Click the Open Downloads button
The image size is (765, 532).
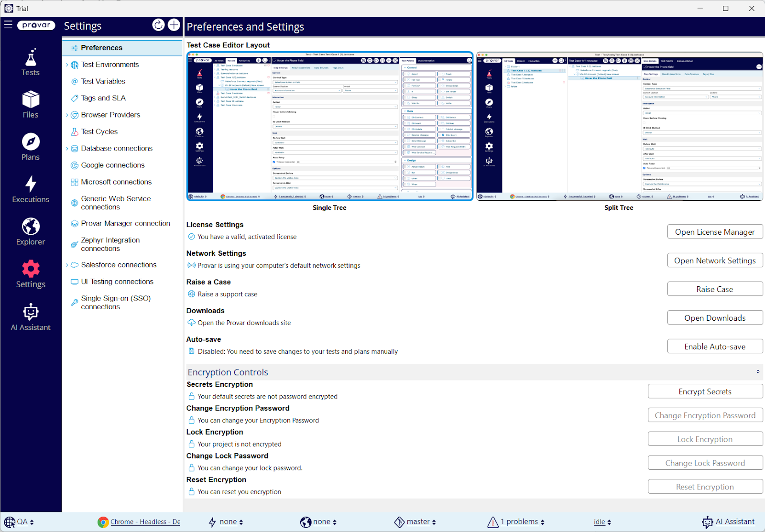(715, 318)
